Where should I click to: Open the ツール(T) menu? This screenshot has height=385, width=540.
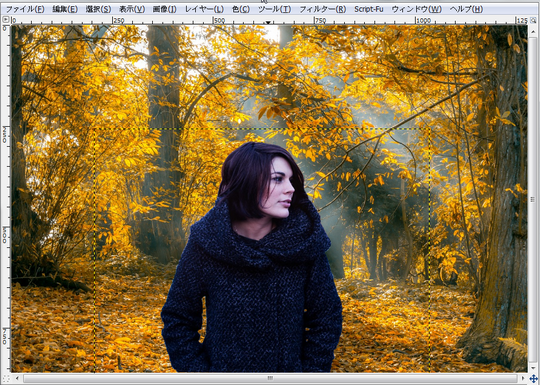[274, 9]
